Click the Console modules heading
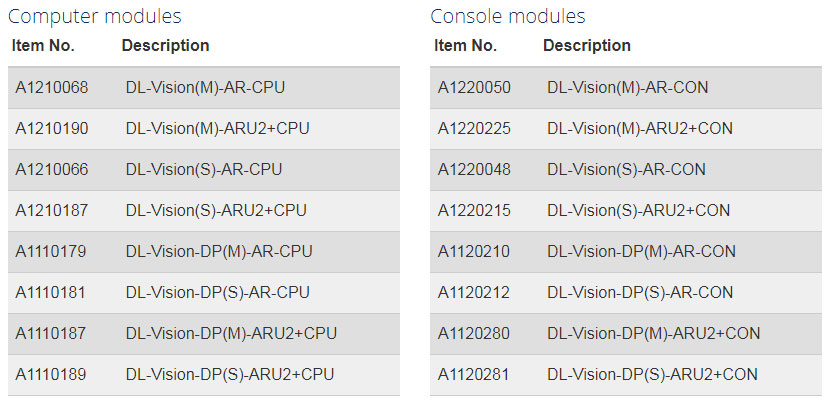Viewport: 832px width, 407px height. coord(508,16)
